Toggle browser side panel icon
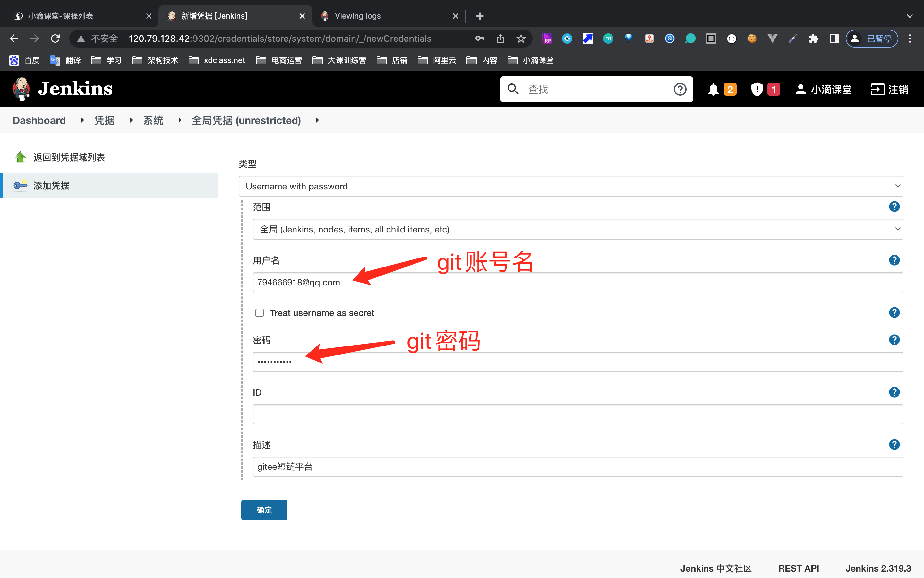Image resolution: width=924 pixels, height=578 pixels. (x=834, y=39)
